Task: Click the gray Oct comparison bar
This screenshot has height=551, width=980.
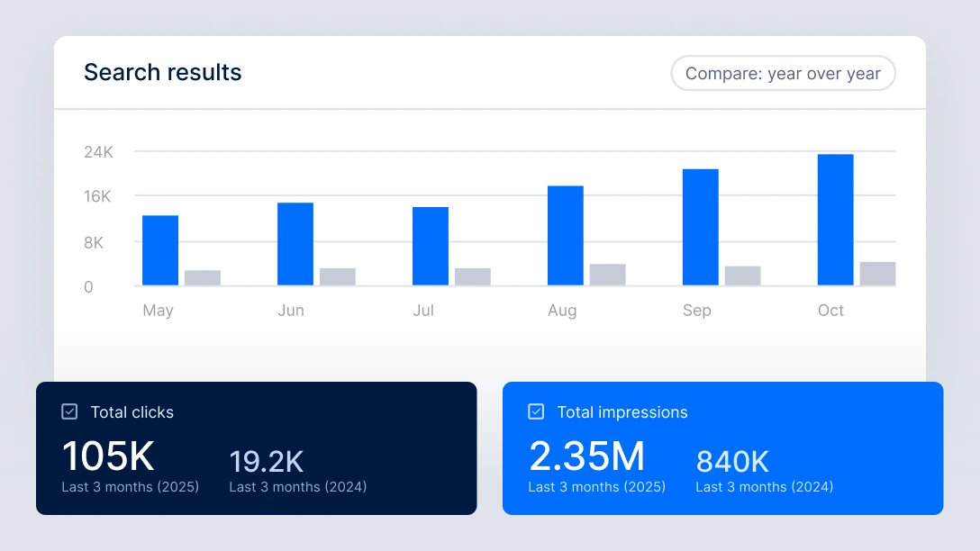Action: click(x=877, y=274)
